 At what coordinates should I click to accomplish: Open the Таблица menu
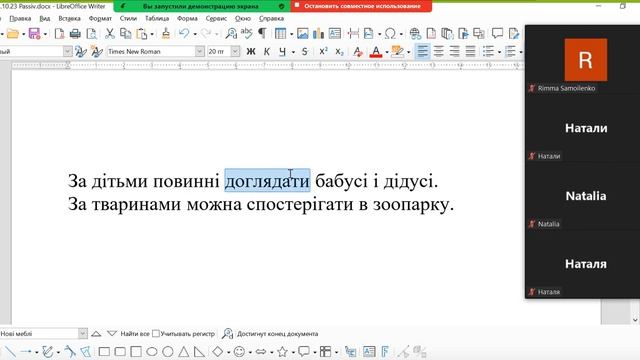[157, 18]
